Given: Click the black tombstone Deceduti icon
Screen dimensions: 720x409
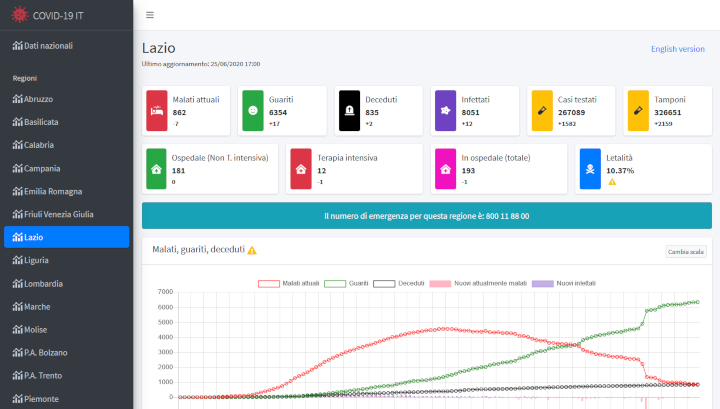Looking at the screenshot, I should pos(349,110).
